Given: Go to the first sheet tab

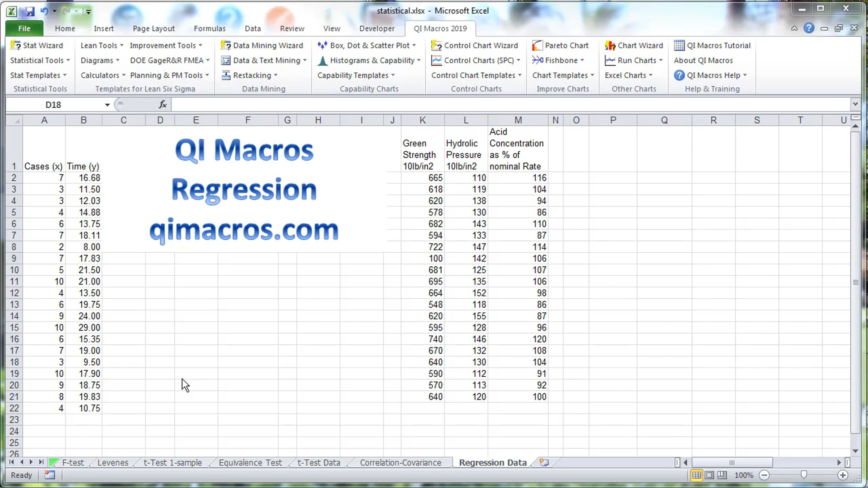Looking at the screenshot, I should pos(12,462).
